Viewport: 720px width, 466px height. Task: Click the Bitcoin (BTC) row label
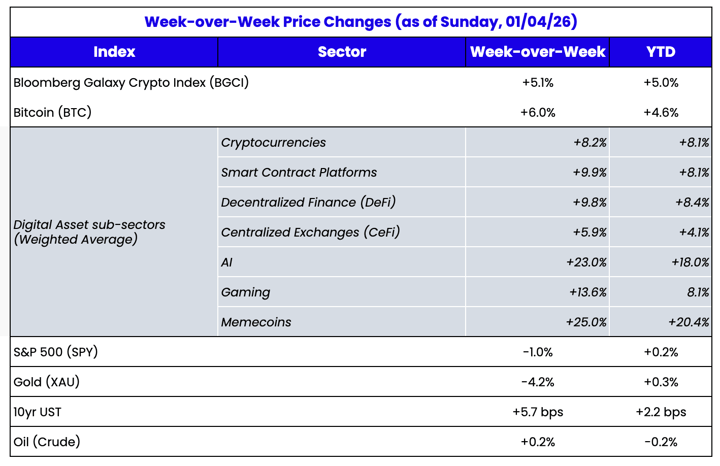point(52,112)
